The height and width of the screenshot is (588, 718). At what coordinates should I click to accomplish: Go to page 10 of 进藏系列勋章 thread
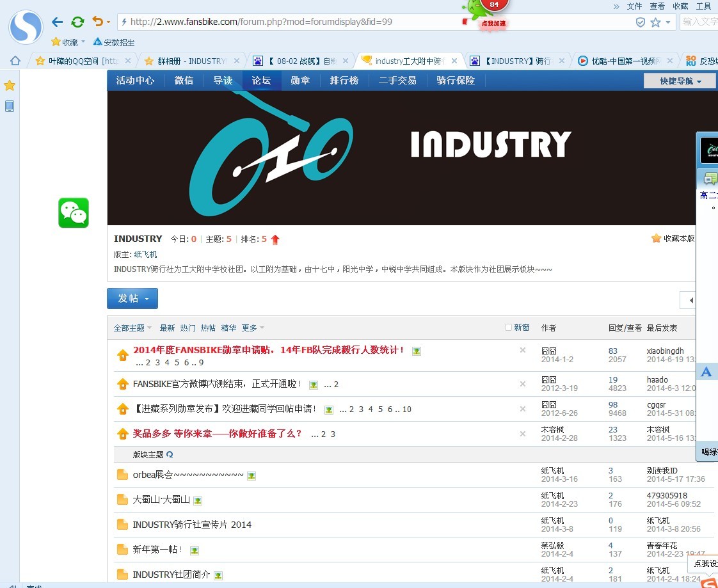[406, 409]
